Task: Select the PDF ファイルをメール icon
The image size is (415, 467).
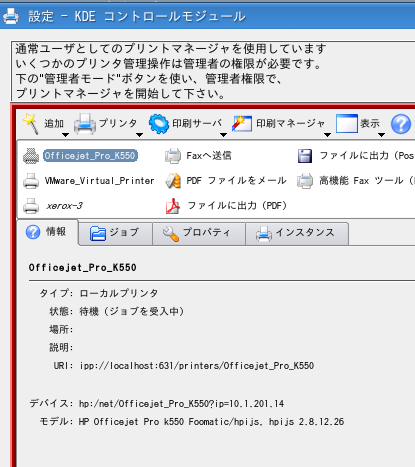Action: coord(173,181)
